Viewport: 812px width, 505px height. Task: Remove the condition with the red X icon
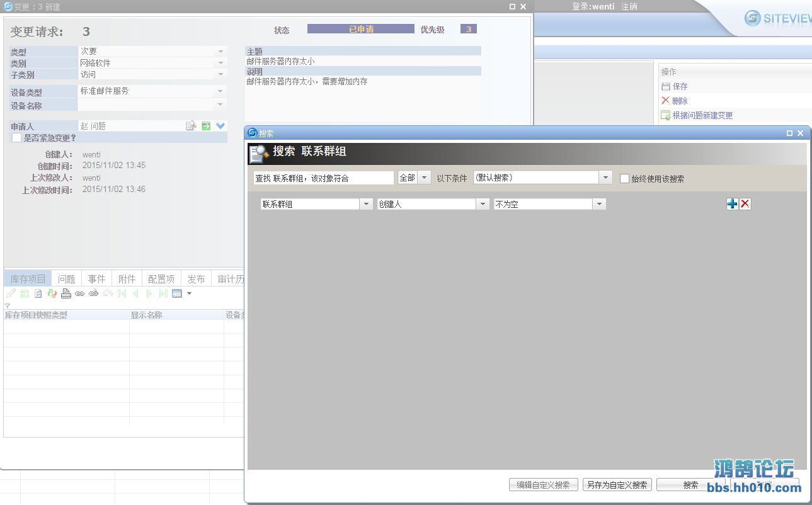(745, 204)
